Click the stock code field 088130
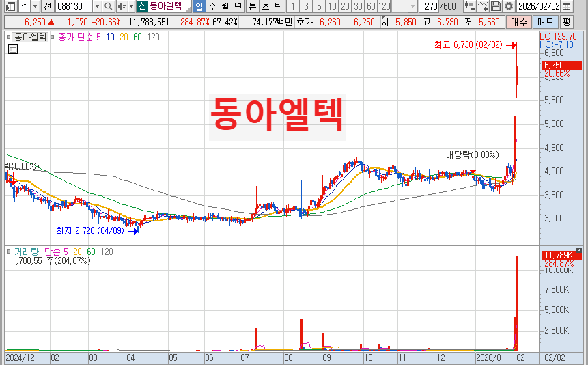 pyautogui.click(x=74, y=6)
